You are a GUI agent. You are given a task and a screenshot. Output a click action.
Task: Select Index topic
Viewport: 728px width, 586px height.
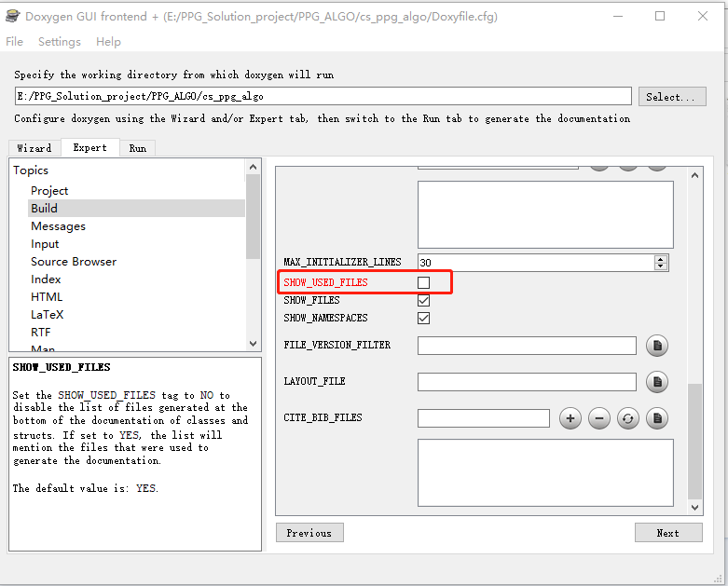pyautogui.click(x=46, y=279)
